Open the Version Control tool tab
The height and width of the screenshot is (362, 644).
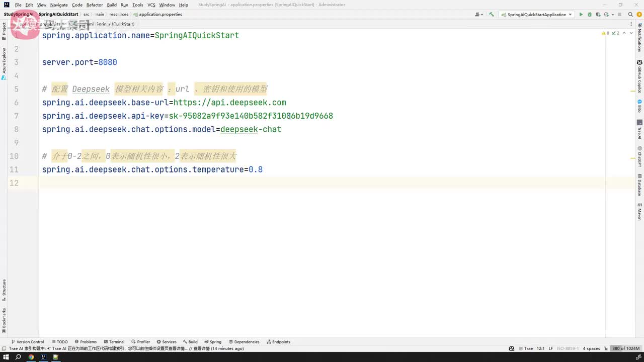[27, 342]
